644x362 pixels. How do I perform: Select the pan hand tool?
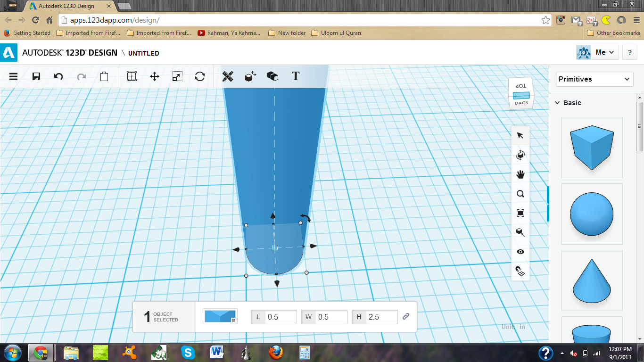tap(520, 174)
